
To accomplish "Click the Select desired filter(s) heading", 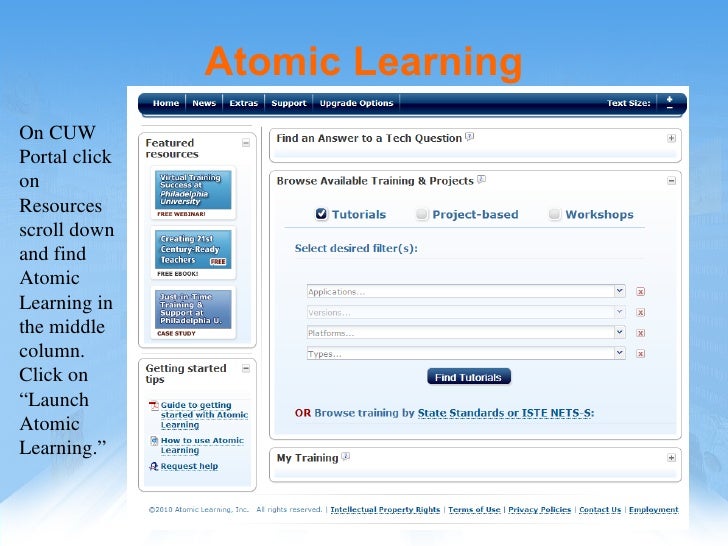I will pyautogui.click(x=356, y=248).
